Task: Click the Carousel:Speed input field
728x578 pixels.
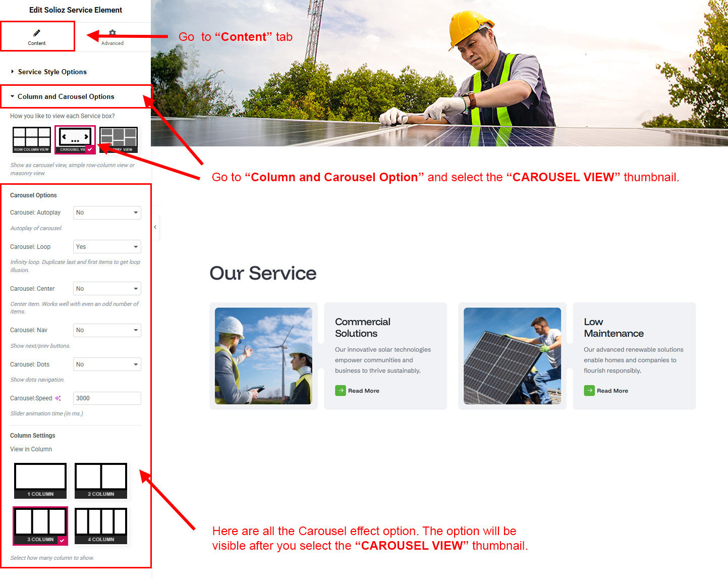Action: [107, 398]
